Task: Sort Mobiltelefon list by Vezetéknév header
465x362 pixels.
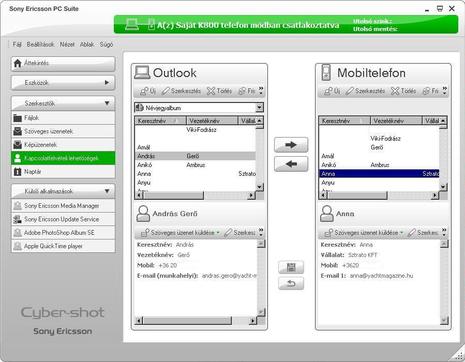Action: 397,121
